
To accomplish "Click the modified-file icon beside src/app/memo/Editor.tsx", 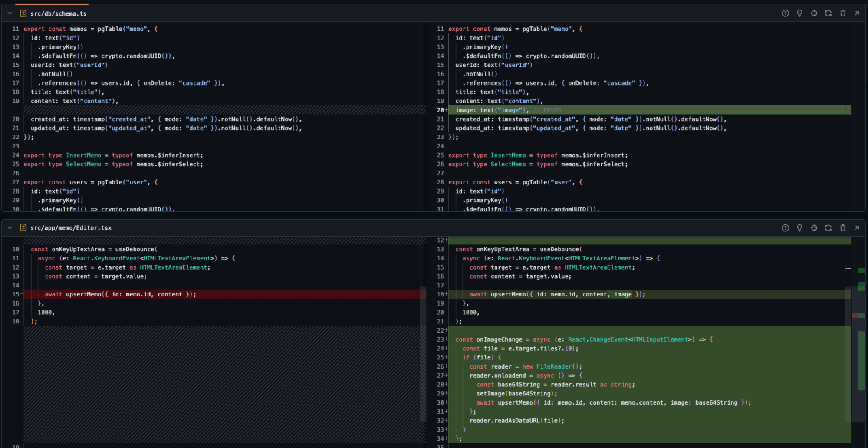I will click(x=23, y=228).
